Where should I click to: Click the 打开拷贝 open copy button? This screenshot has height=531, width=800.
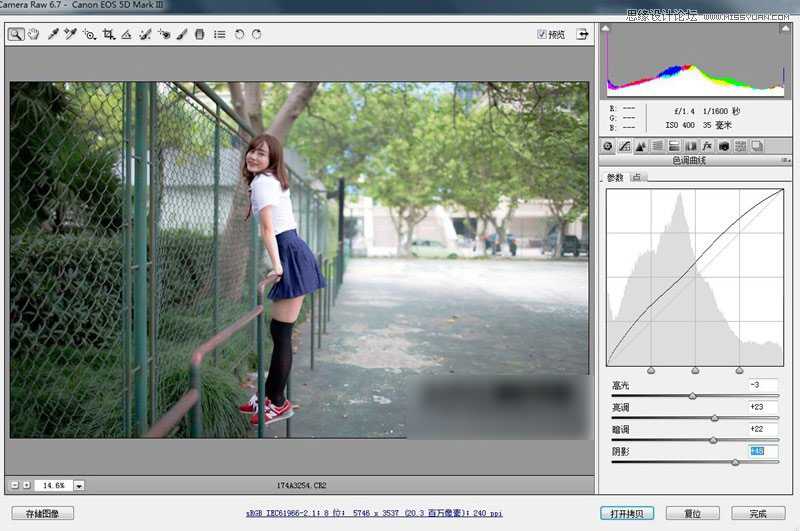[627, 514]
